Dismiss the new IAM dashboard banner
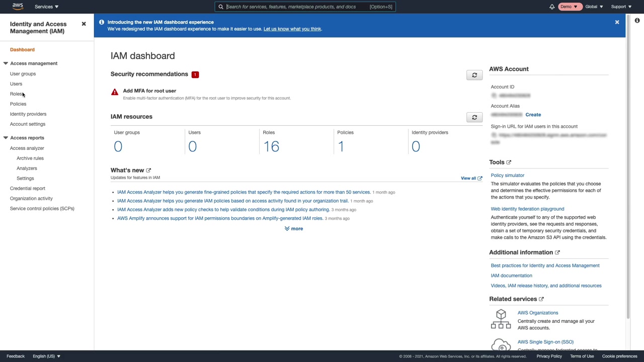 pos(617,22)
